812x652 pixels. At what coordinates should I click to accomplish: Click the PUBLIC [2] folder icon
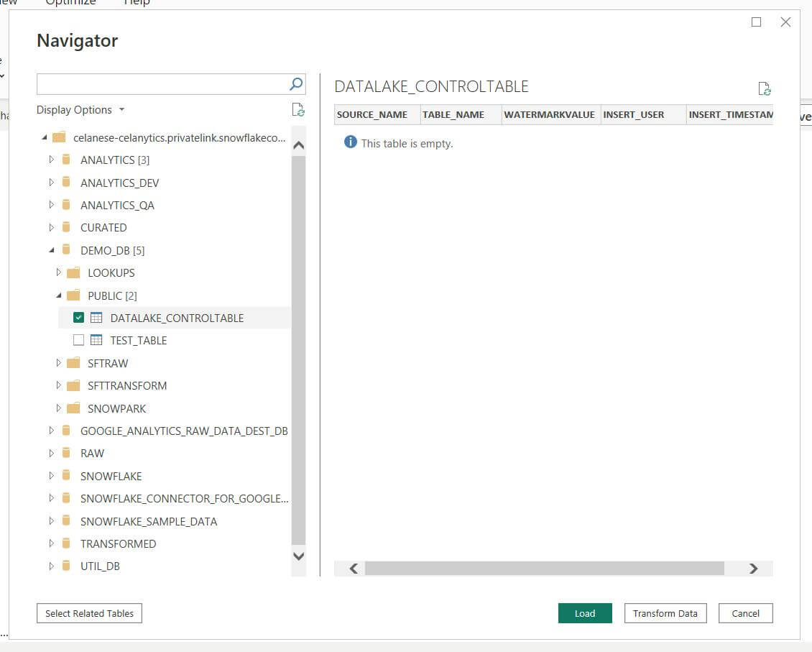(73, 295)
